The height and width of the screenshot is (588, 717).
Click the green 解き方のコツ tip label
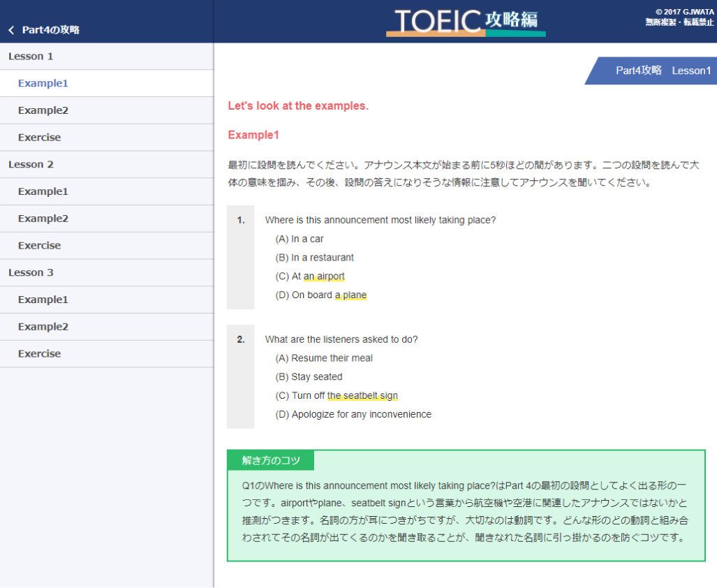pyautogui.click(x=271, y=461)
